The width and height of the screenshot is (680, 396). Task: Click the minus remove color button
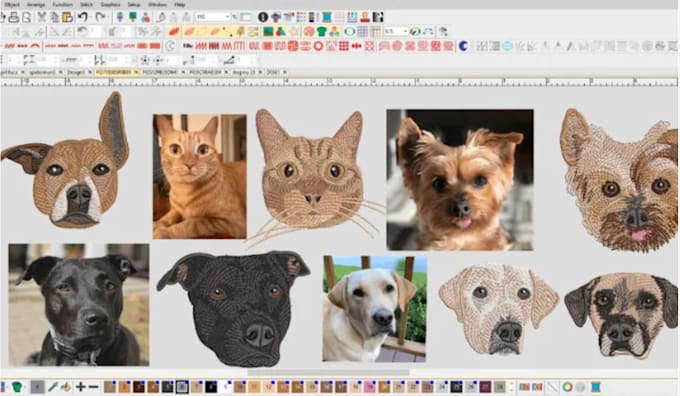pyautogui.click(x=93, y=386)
